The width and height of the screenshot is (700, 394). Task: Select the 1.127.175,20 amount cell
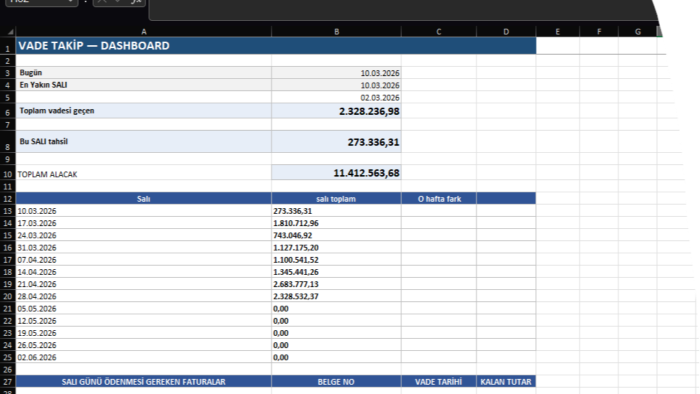(x=336, y=248)
